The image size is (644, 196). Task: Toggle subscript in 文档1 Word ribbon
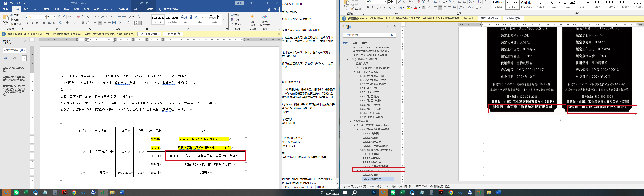click(49, 23)
